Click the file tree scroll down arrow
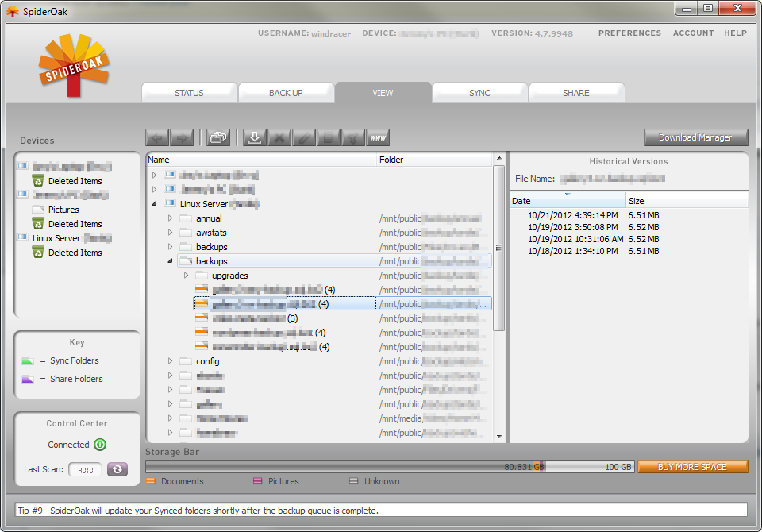Viewport: 762px width, 532px height. coord(499,436)
